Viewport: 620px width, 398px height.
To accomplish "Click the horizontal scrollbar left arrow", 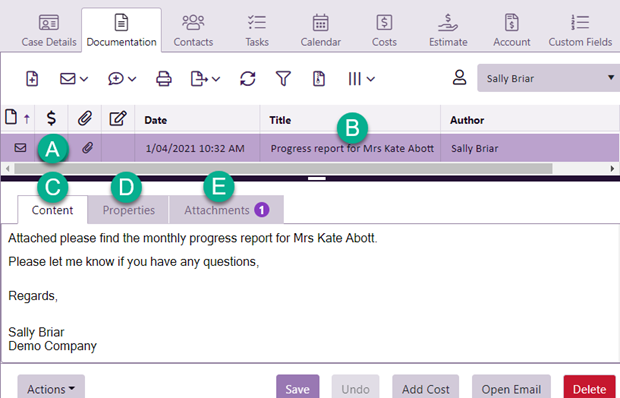I will pos(8,168).
